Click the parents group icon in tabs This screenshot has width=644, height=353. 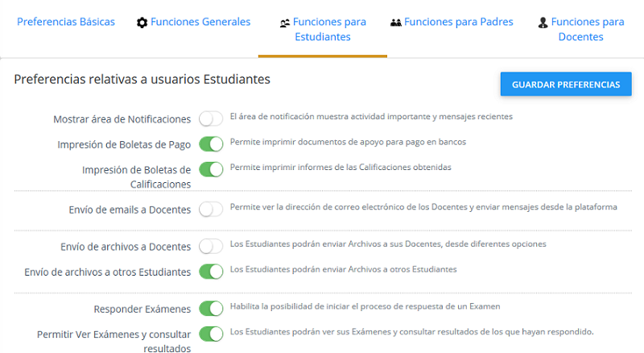pos(395,23)
